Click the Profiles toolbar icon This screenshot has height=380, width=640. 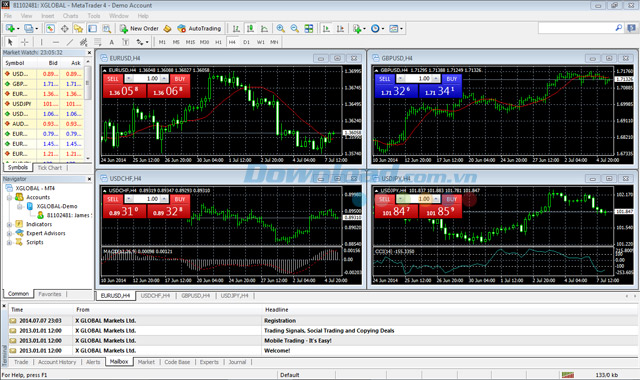click(x=28, y=29)
